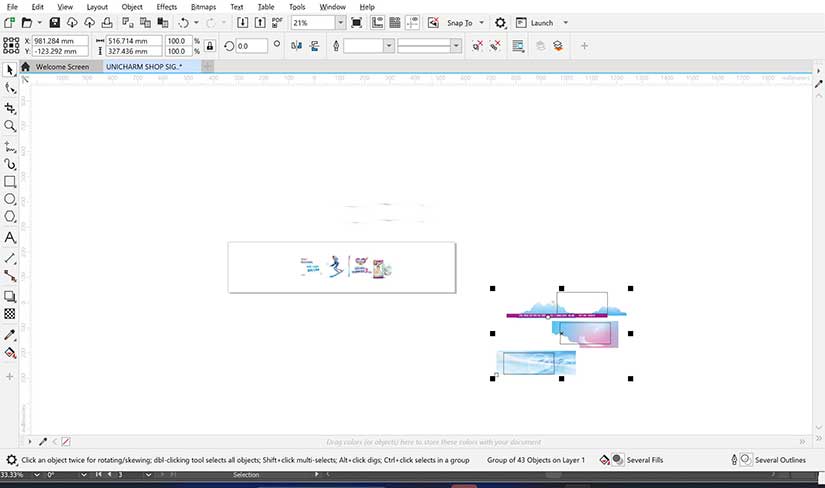Toggle Show guidelines button
The height and width of the screenshot is (488, 825).
point(412,23)
